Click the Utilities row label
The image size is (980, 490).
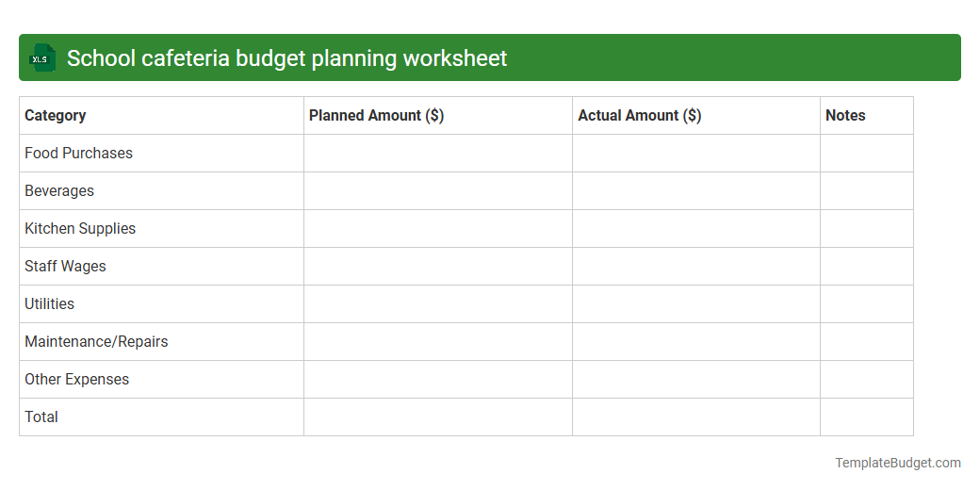pyautogui.click(x=49, y=303)
